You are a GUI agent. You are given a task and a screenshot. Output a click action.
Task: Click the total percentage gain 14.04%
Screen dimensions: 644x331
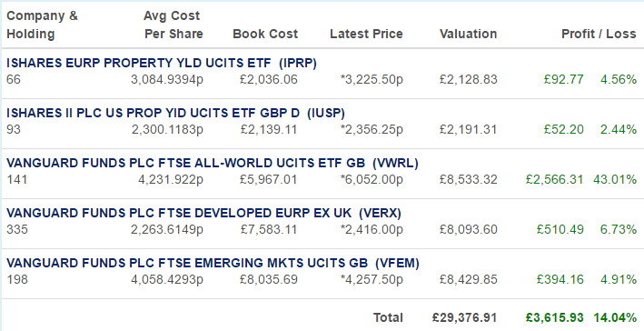click(615, 317)
